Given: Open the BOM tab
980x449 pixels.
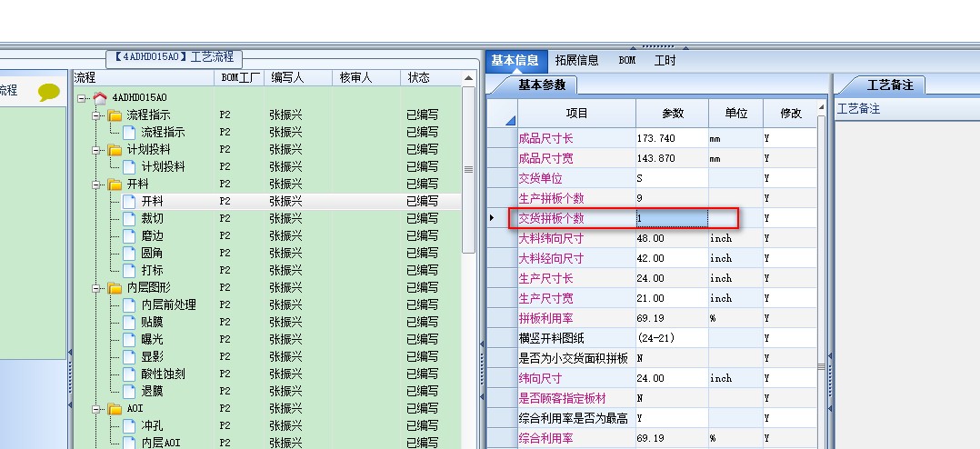Looking at the screenshot, I should 627,61.
